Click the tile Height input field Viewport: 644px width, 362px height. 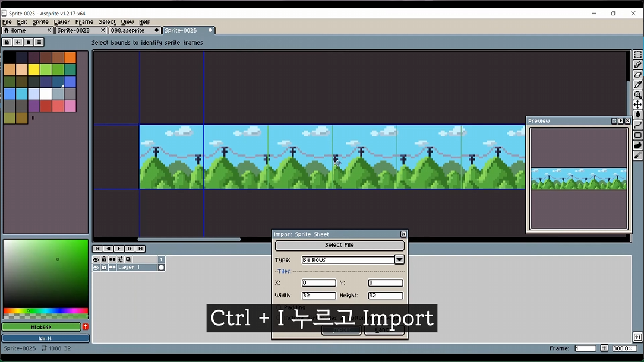pyautogui.click(x=385, y=296)
